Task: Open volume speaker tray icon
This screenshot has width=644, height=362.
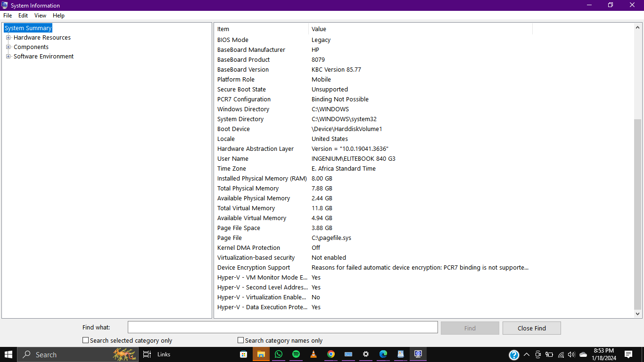Action: click(x=571, y=354)
